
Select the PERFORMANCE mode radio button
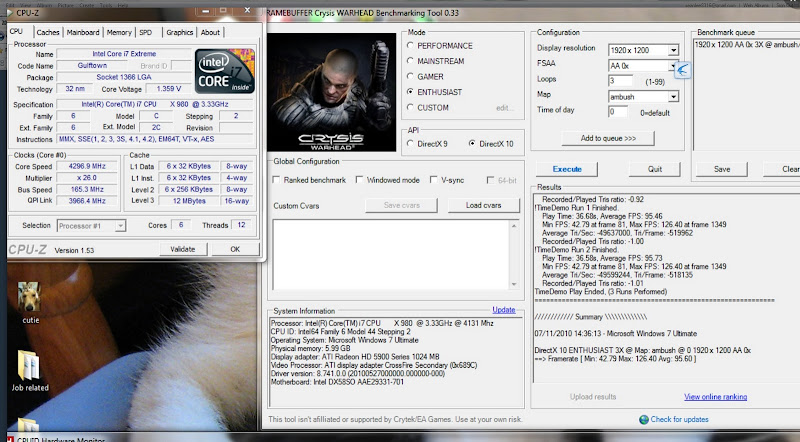410,47
